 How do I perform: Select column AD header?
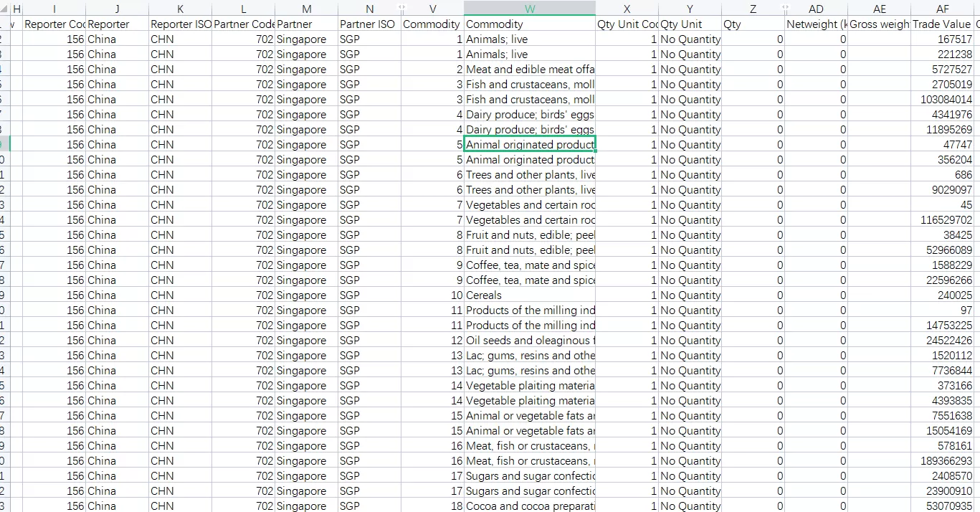click(x=816, y=8)
